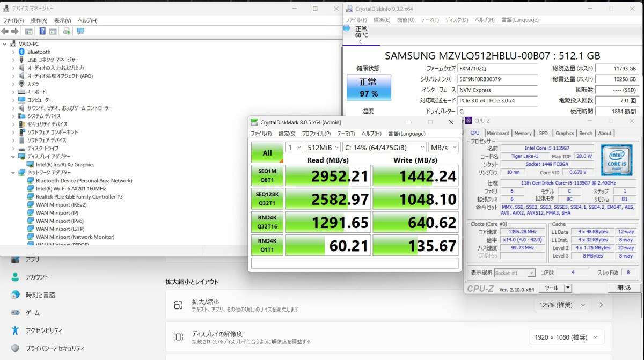Screen dimensions: 644x360
Task: Expand the disk drives category
Action: pos(13,149)
